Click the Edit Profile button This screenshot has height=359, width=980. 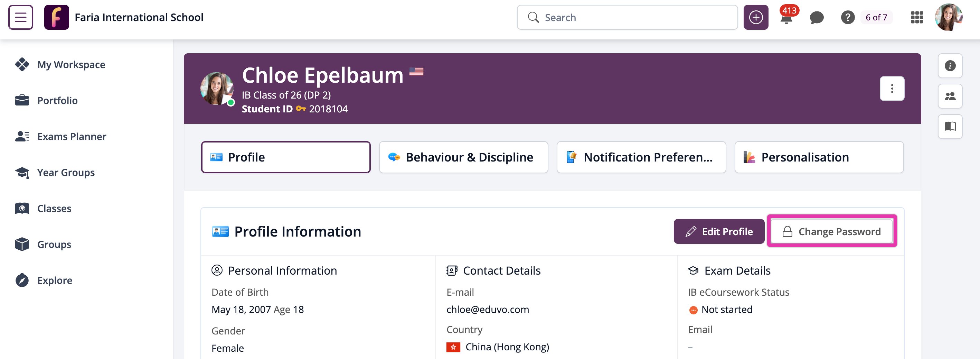(x=719, y=231)
